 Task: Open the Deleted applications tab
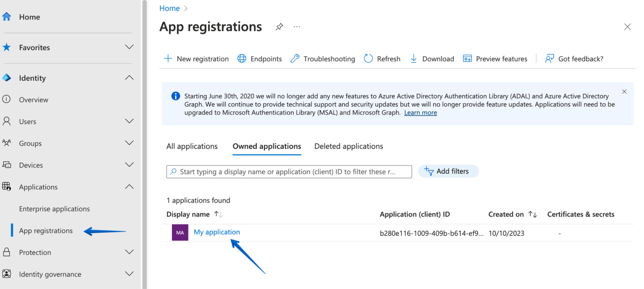point(349,146)
